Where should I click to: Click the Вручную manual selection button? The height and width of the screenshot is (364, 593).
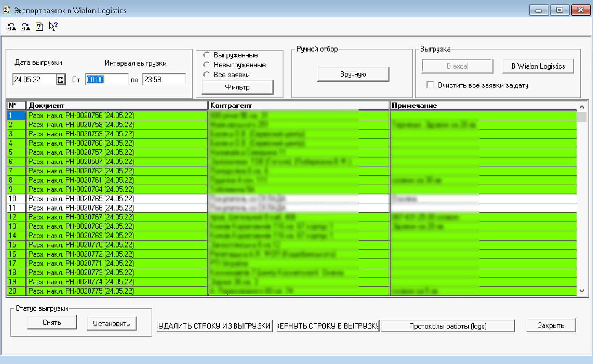[x=353, y=74]
